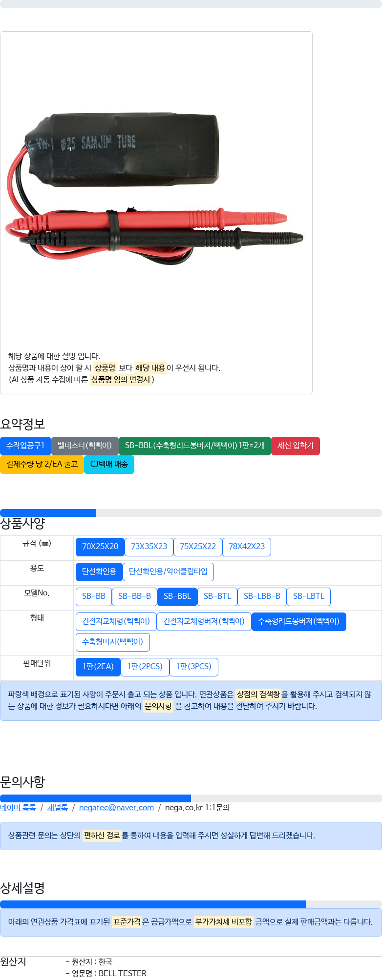Viewport: 382px width, 980px height.
Task: Select sales unit 1판(2EA)
Action: (x=98, y=667)
